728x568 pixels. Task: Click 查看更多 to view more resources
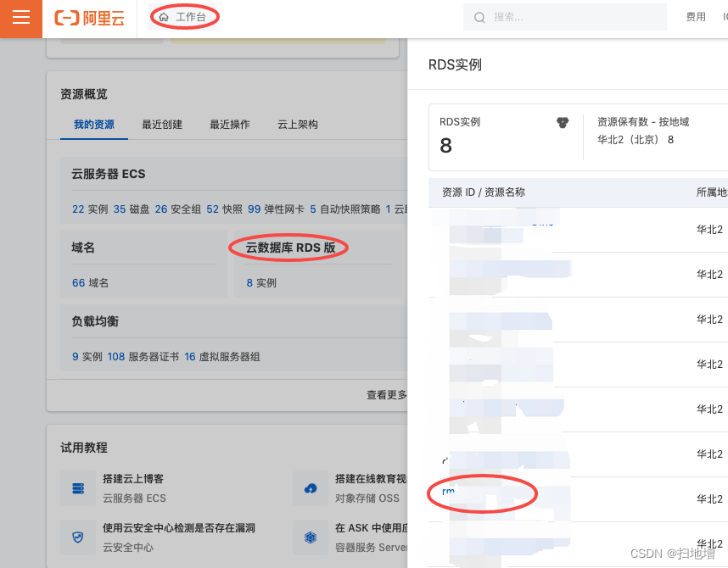point(387,395)
